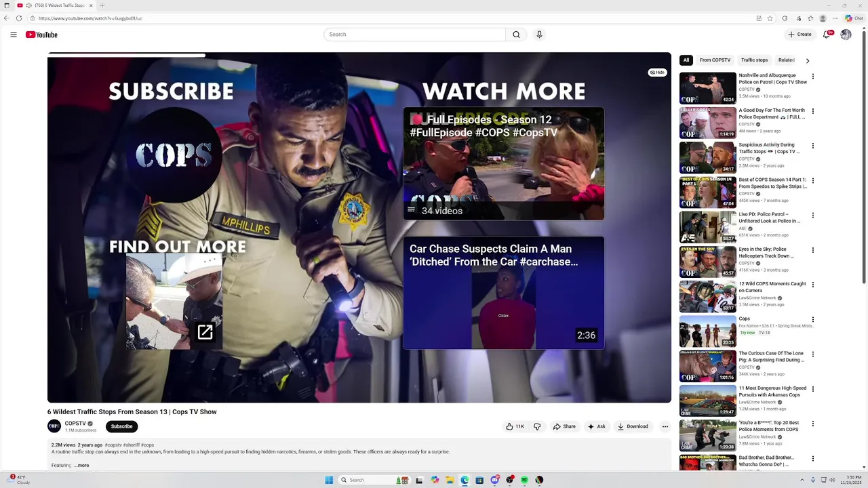The height and width of the screenshot is (488, 868).
Task: Open the Create dropdown
Action: pos(800,35)
